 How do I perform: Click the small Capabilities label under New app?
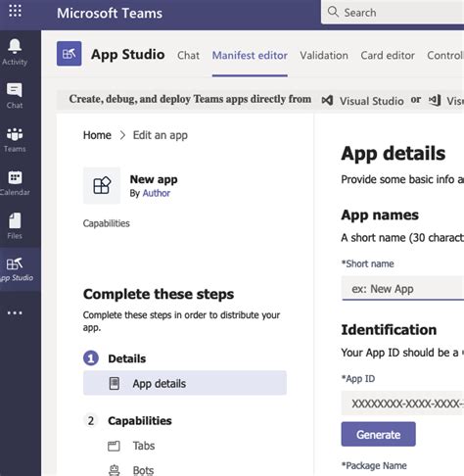pos(107,223)
